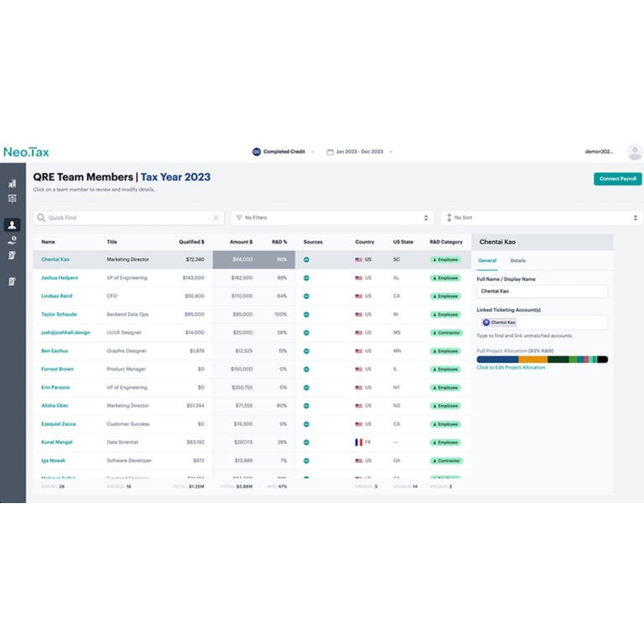Open the No Filters dropdown
Viewport: 644px width, 644px height.
[332, 218]
